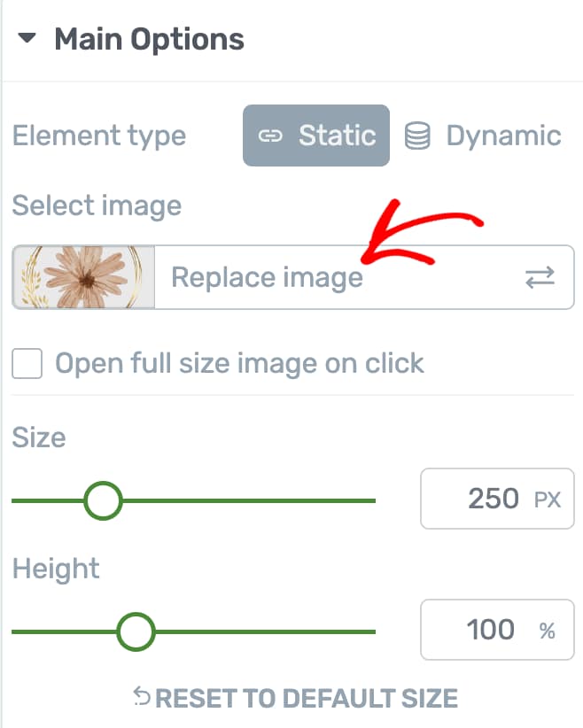The width and height of the screenshot is (583, 728).
Task: Click the Height slider handle
Action: [136, 631]
